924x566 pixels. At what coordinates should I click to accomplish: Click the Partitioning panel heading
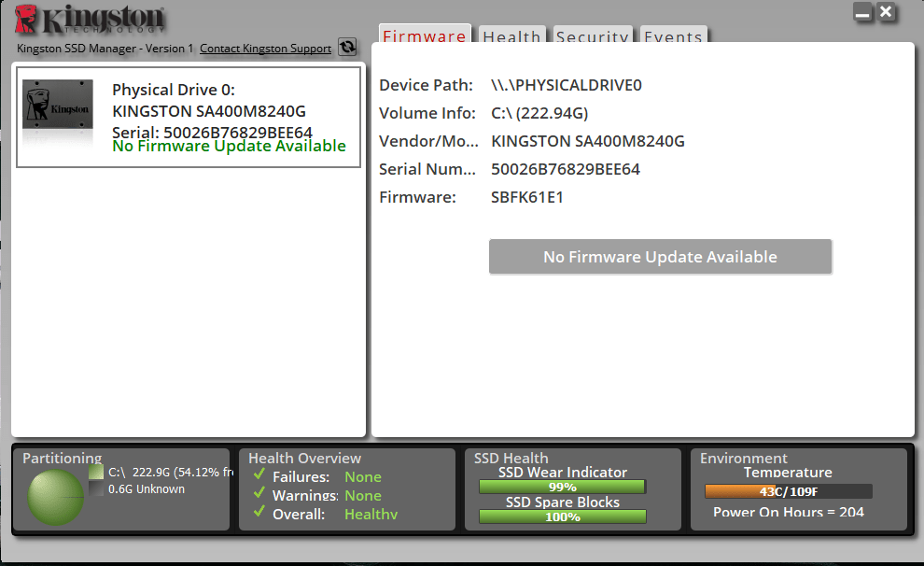[62, 458]
